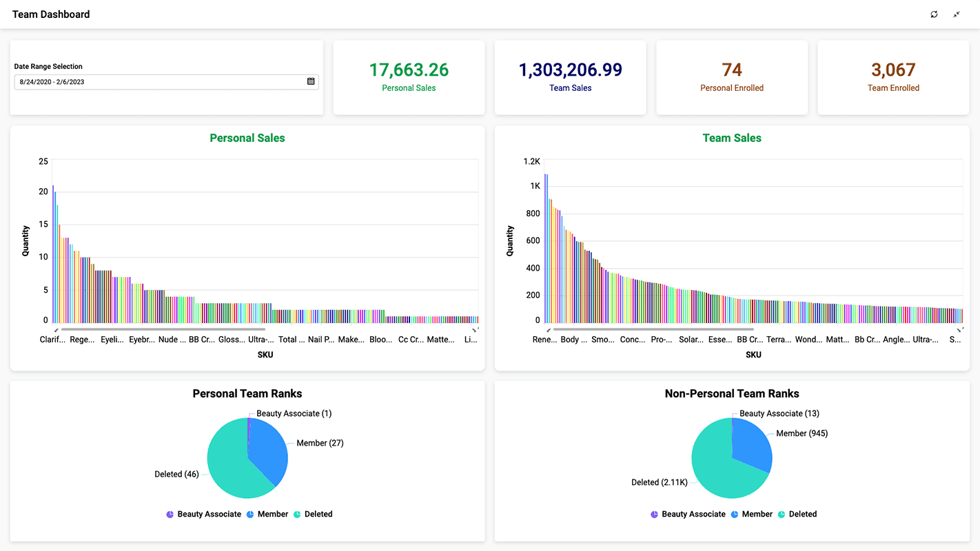This screenshot has height=551, width=980.
Task: Click "Nail P..." SKU label in Personal Sales chart
Action: pos(321,340)
